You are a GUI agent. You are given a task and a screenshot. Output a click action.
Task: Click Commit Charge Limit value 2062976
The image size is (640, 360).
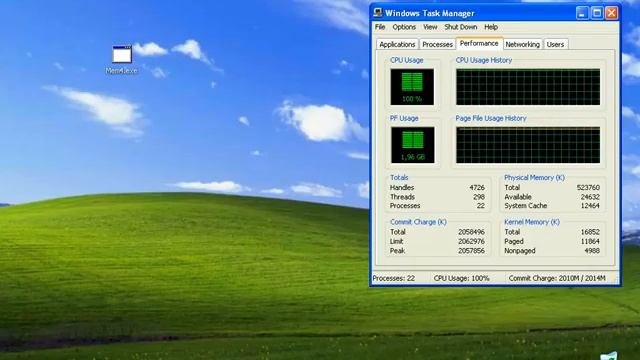coord(471,241)
